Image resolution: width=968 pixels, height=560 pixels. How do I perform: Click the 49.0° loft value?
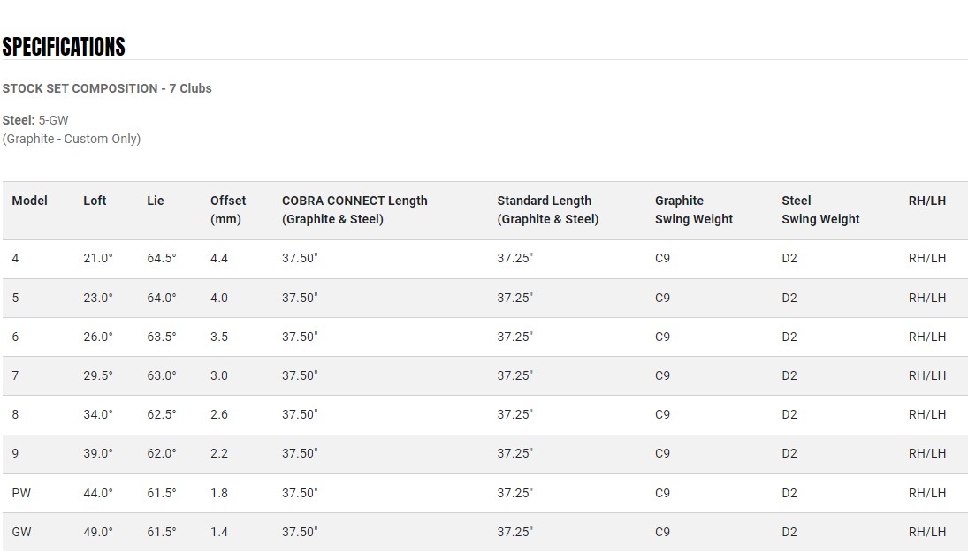tap(98, 532)
